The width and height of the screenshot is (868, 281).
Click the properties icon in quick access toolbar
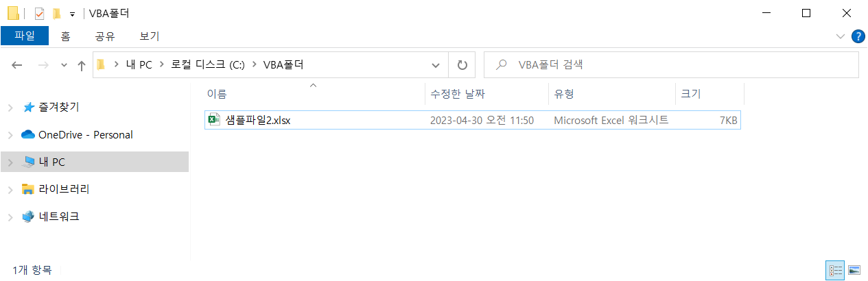(39, 13)
